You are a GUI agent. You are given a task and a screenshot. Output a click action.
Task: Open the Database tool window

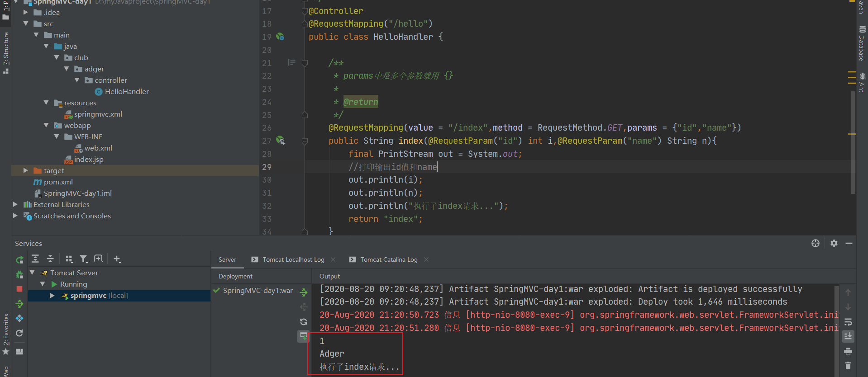click(x=862, y=43)
